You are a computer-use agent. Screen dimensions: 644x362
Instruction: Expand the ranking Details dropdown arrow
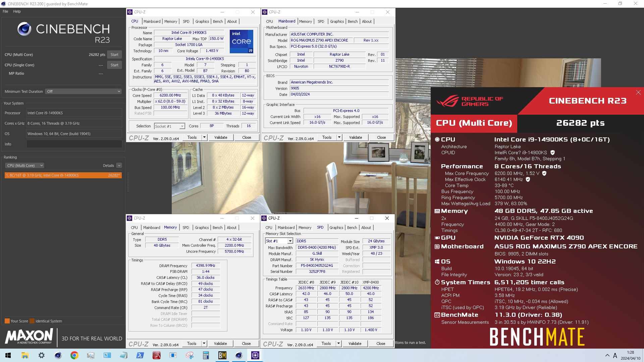coord(119,166)
